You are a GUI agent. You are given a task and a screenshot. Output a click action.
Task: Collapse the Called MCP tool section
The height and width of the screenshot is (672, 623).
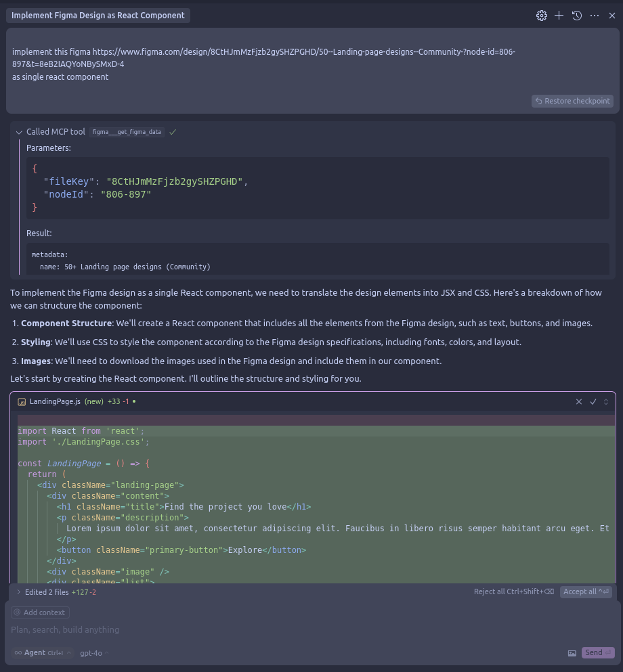[19, 132]
